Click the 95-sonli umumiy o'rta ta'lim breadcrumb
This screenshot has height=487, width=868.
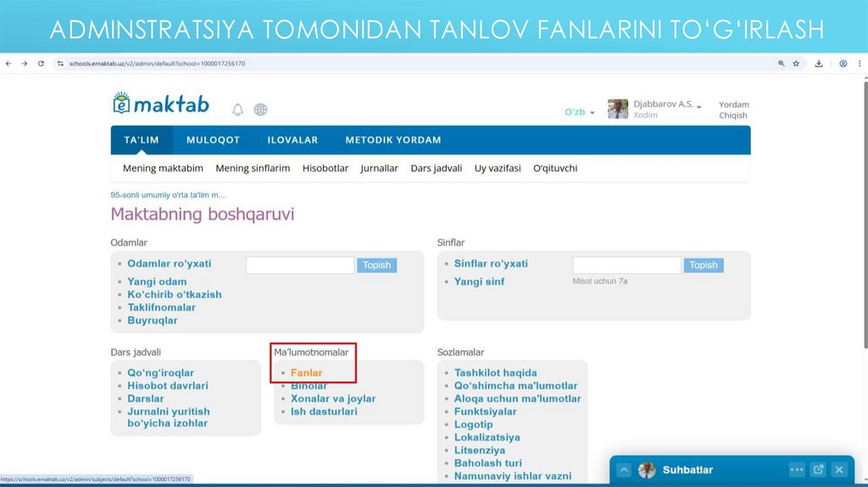coord(168,195)
